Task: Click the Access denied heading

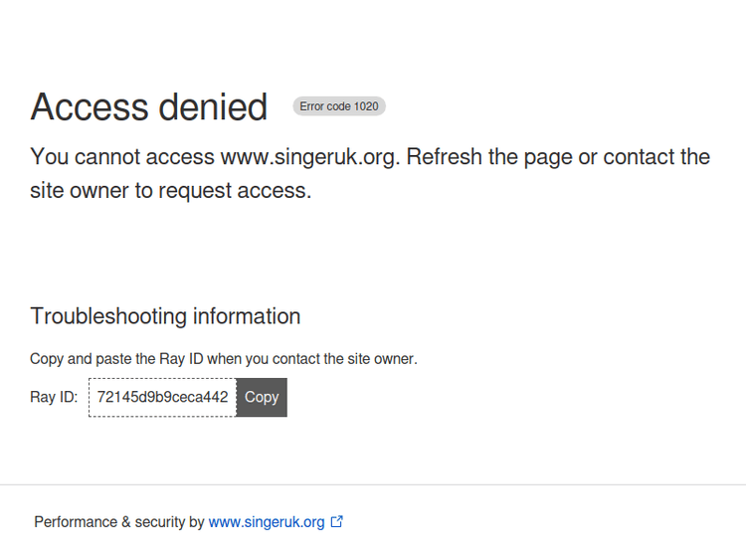Action: pyautogui.click(x=149, y=107)
